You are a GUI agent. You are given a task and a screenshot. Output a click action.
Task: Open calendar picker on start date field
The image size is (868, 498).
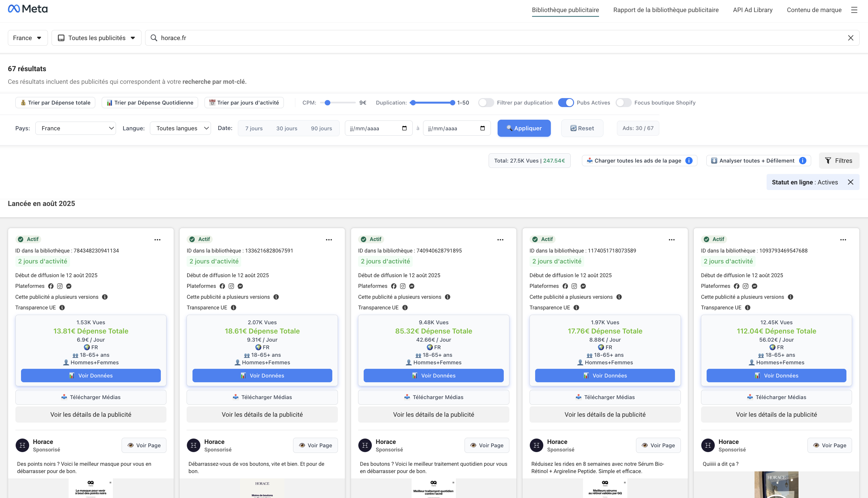point(404,128)
